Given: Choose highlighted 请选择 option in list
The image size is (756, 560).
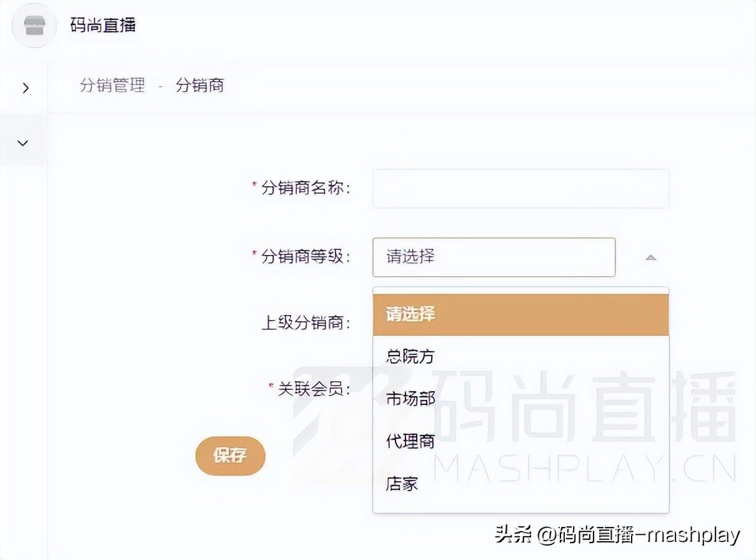Looking at the screenshot, I should click(x=520, y=314).
